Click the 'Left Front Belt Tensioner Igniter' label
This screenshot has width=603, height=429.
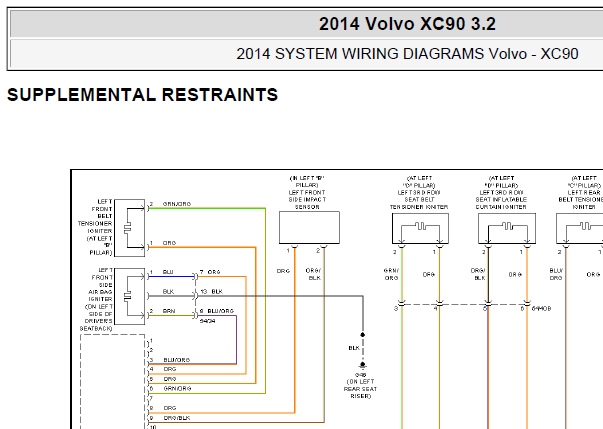(95, 227)
